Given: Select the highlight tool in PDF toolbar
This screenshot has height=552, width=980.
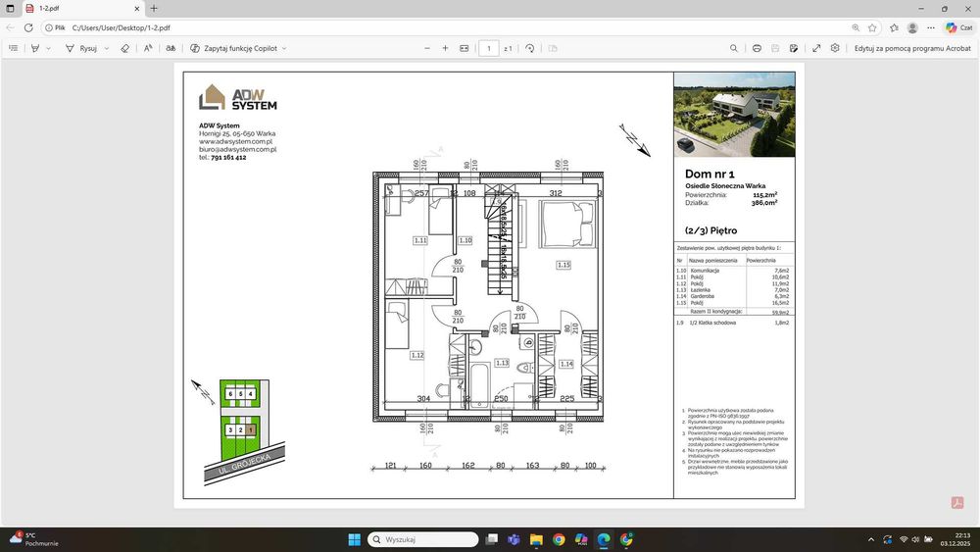Looking at the screenshot, I should [35, 48].
